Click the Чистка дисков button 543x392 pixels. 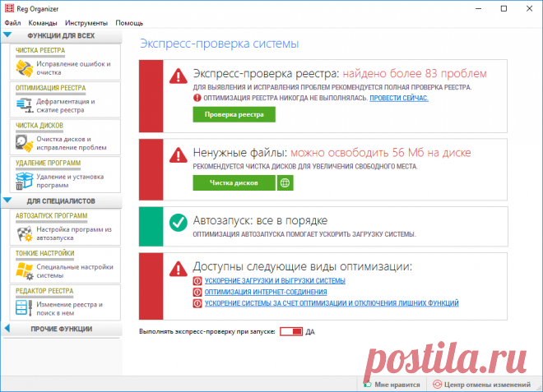234,182
